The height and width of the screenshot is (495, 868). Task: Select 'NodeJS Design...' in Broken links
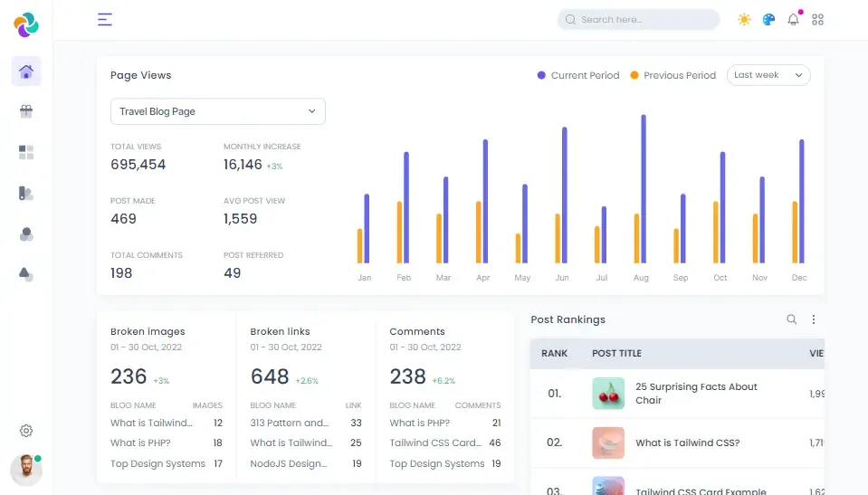[x=288, y=463]
